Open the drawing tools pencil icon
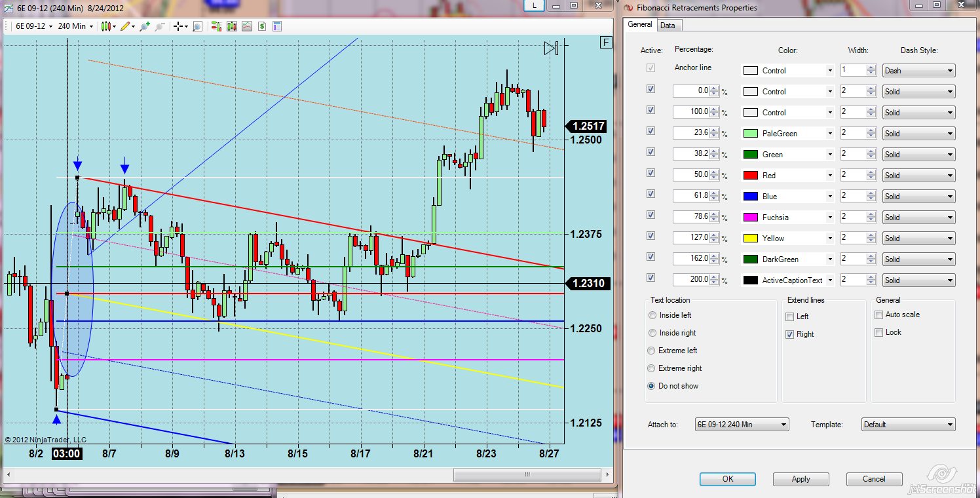Image resolution: width=980 pixels, height=498 pixels. click(125, 26)
